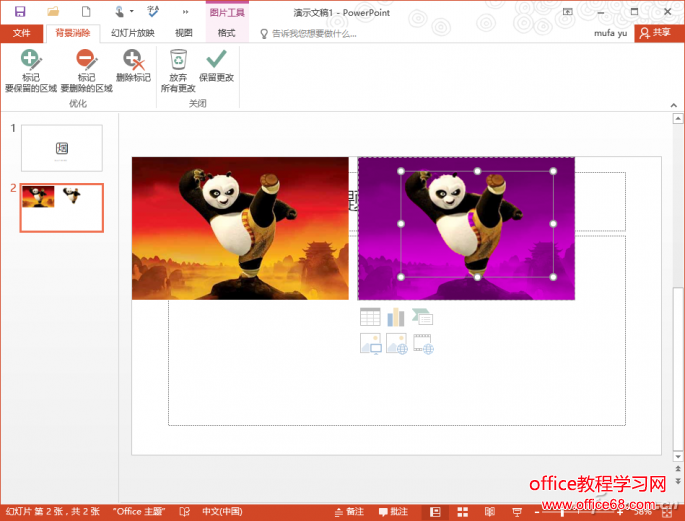Click slide count text in status bar

[x=52, y=511]
